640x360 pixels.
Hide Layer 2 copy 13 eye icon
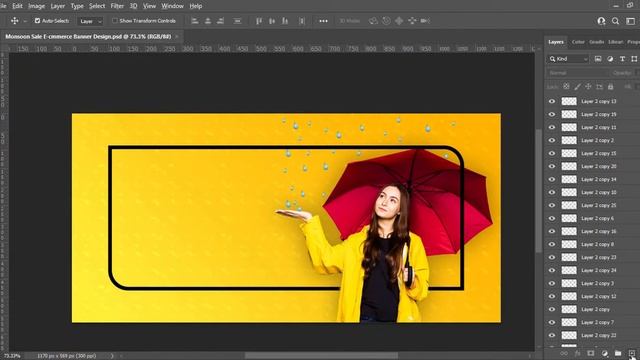pyautogui.click(x=552, y=101)
